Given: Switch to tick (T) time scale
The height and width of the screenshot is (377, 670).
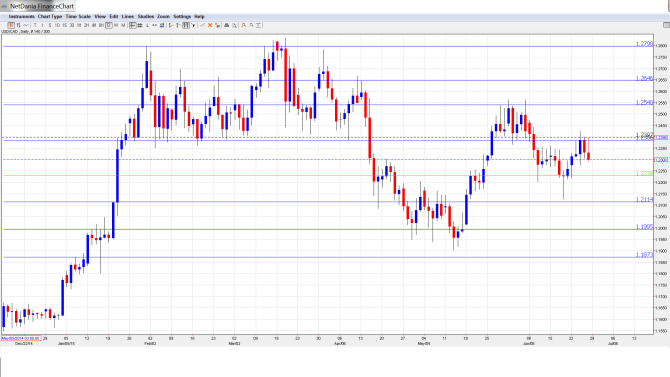Looking at the screenshot, I should [x=35, y=26].
